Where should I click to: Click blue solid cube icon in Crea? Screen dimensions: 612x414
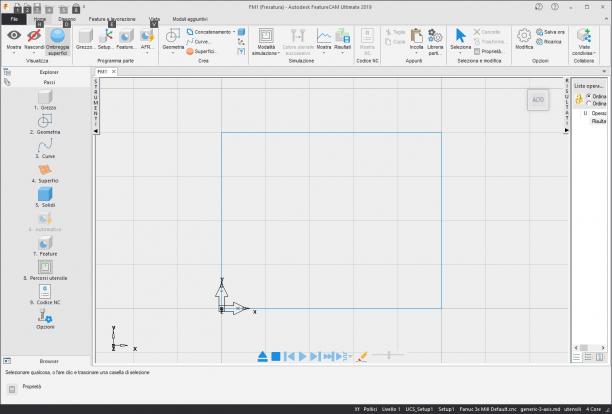tap(241, 32)
